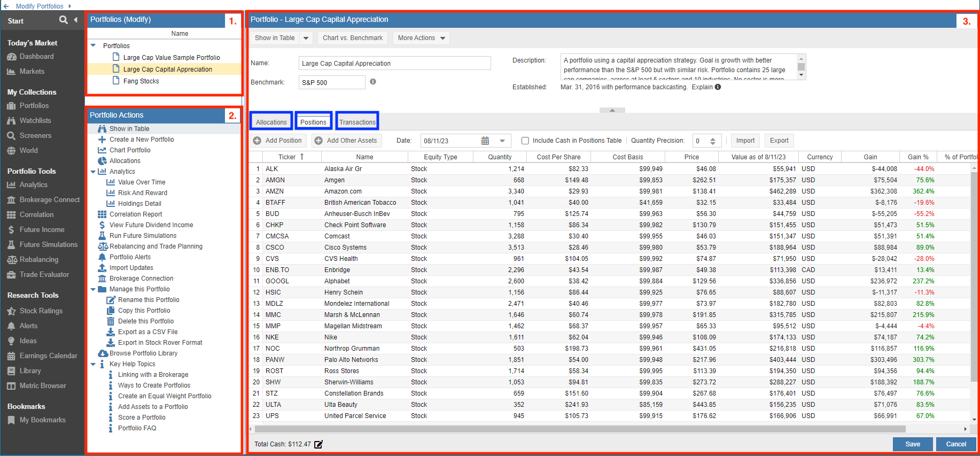Click the Save button
The image size is (980, 456).
point(913,444)
